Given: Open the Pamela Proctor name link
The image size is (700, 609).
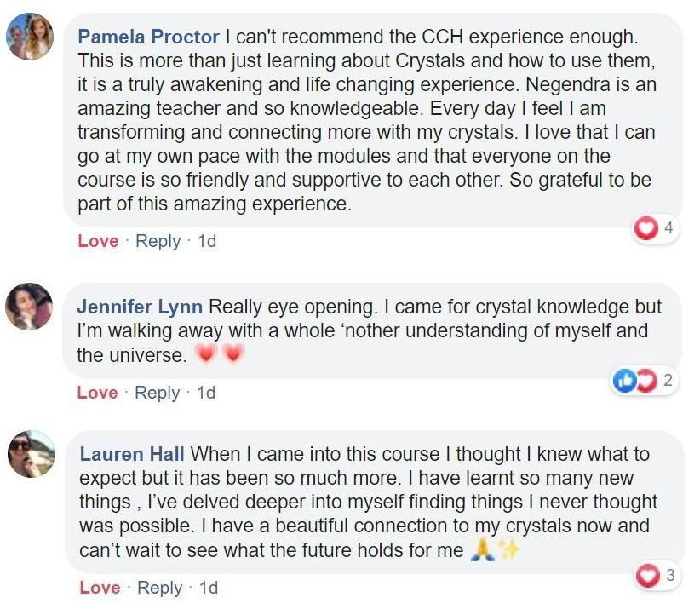Looking at the screenshot, I should [x=148, y=37].
